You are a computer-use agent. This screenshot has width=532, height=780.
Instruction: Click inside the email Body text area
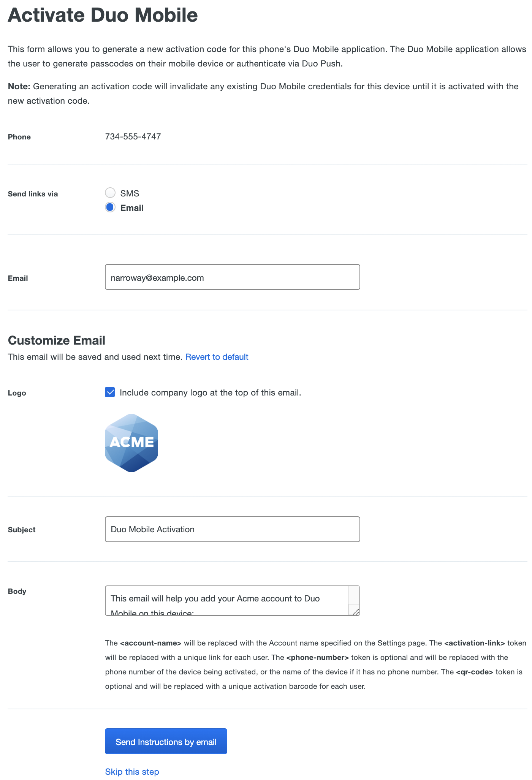[226, 600]
